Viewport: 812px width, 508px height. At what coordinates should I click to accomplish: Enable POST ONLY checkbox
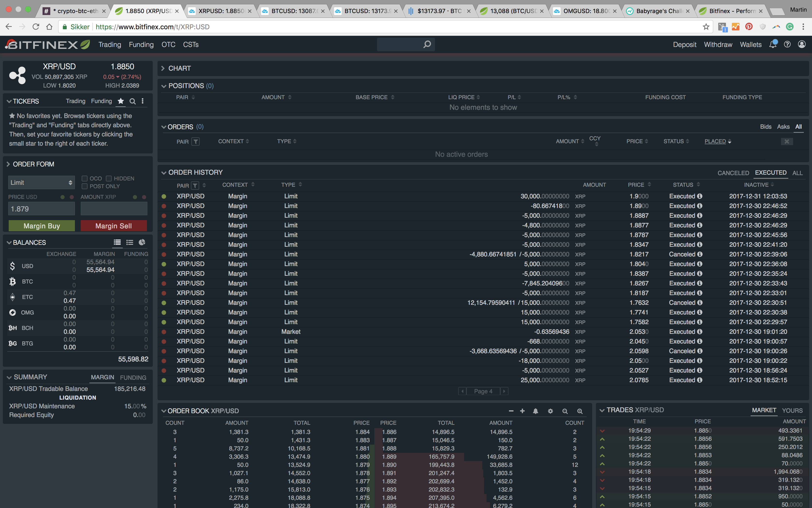point(85,186)
